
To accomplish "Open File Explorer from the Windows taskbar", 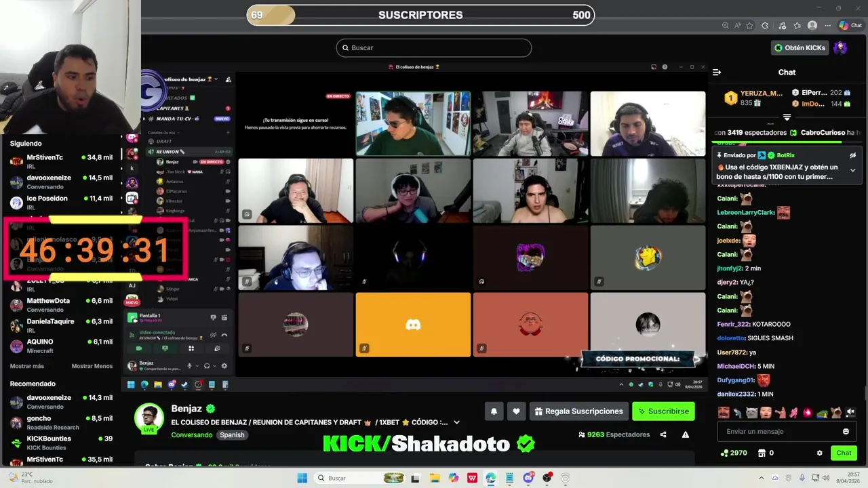I will 435,478.
